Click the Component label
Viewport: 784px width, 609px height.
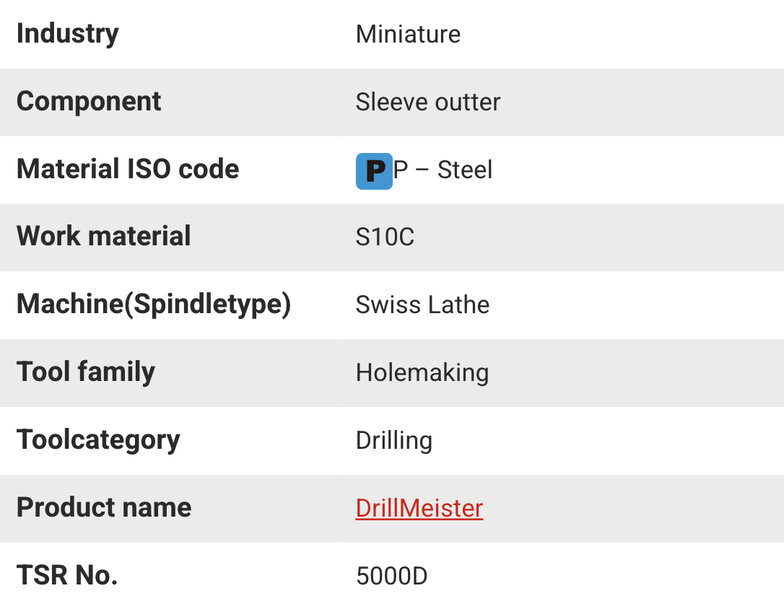pyautogui.click(x=88, y=102)
